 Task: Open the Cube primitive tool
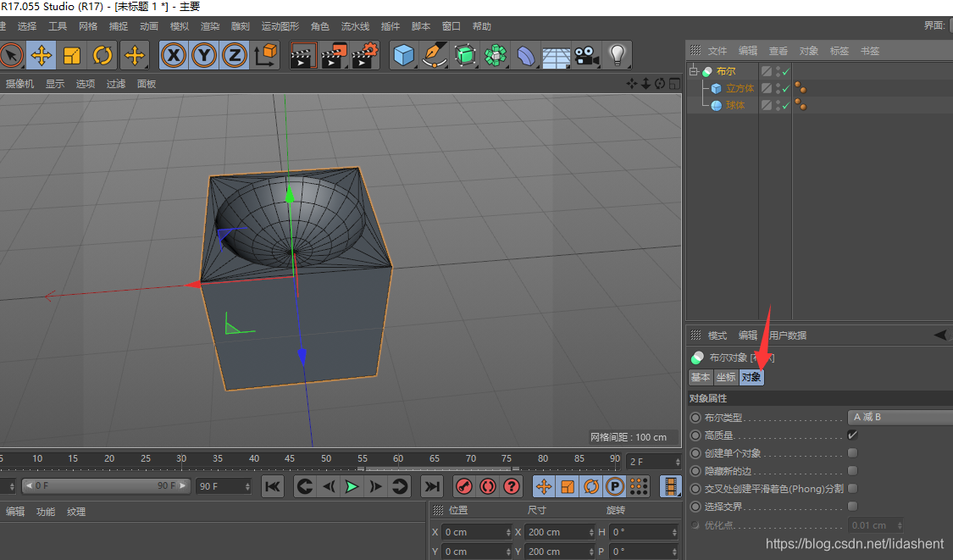point(404,56)
